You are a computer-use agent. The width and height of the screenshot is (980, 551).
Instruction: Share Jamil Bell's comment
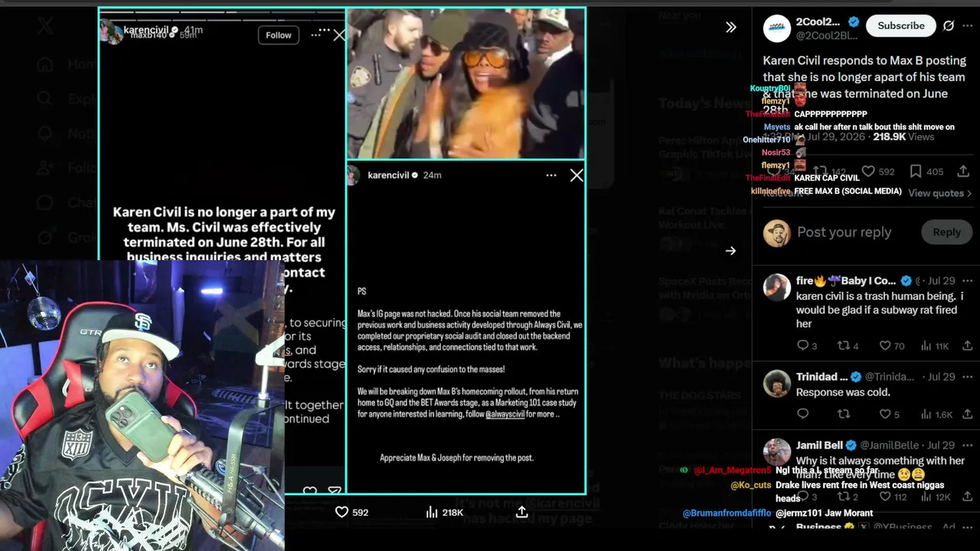pyautogui.click(x=968, y=497)
